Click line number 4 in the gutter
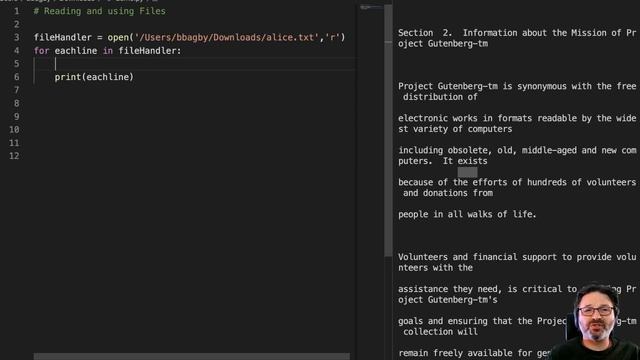This screenshot has width=640, height=360. tap(16, 51)
